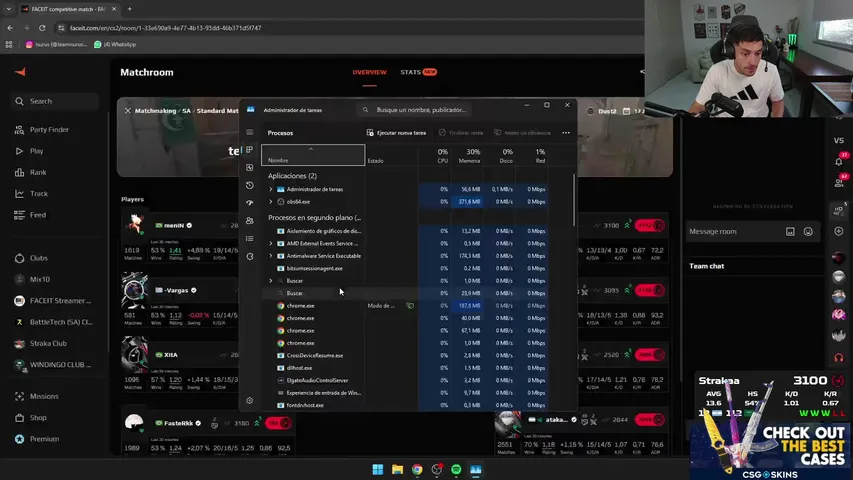Screen dimensions: 853x480
Task: Open Task Manager hamburger navigation menu
Action: 250,132
